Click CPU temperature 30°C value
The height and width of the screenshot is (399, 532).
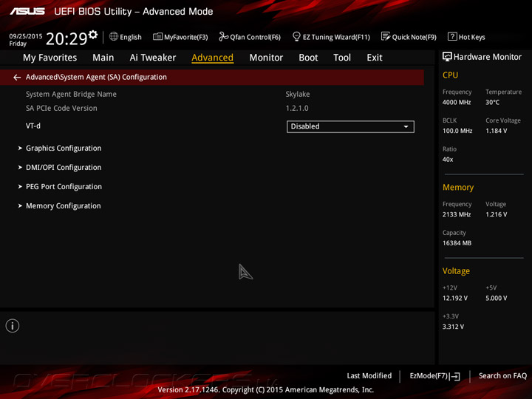492,102
